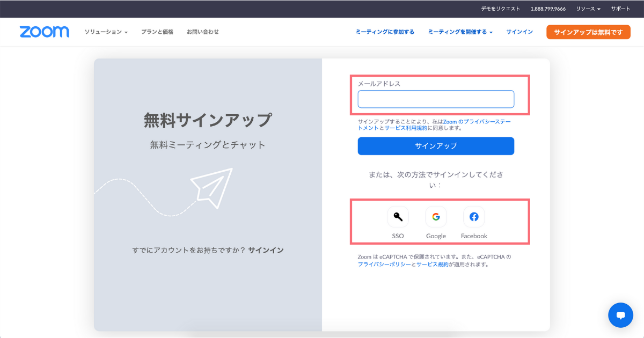Open the ミーティングを開催する dropdown
Viewport: 644px width, 338px height.
(x=459, y=32)
